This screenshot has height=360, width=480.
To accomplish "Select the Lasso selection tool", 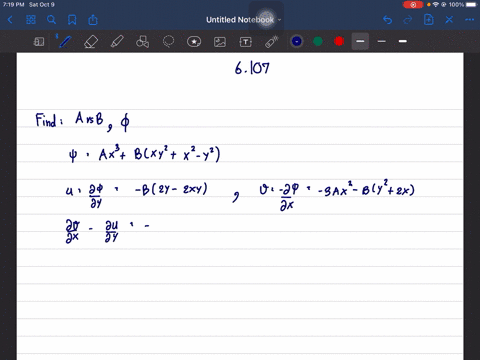I will click(x=168, y=42).
